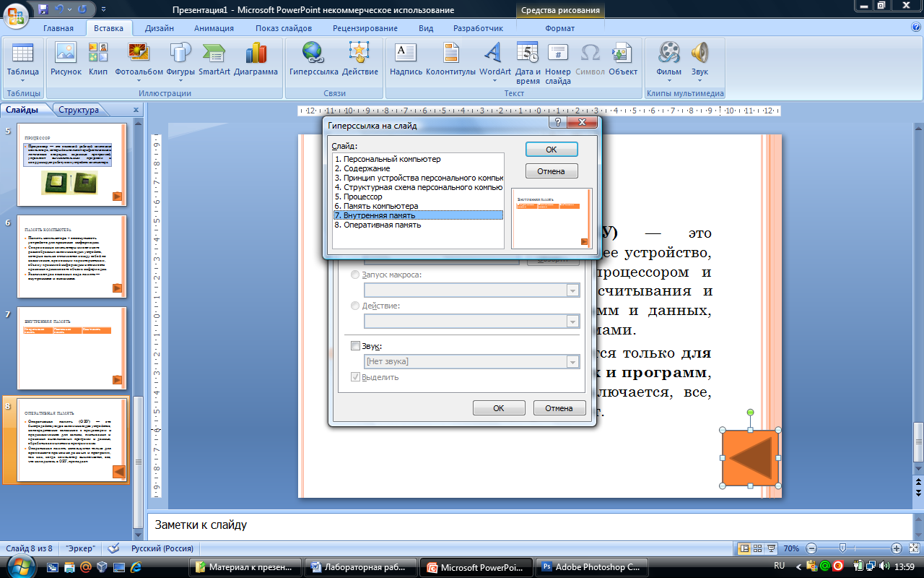
Task: Switch to slide sorter view
Action: [x=758, y=548]
